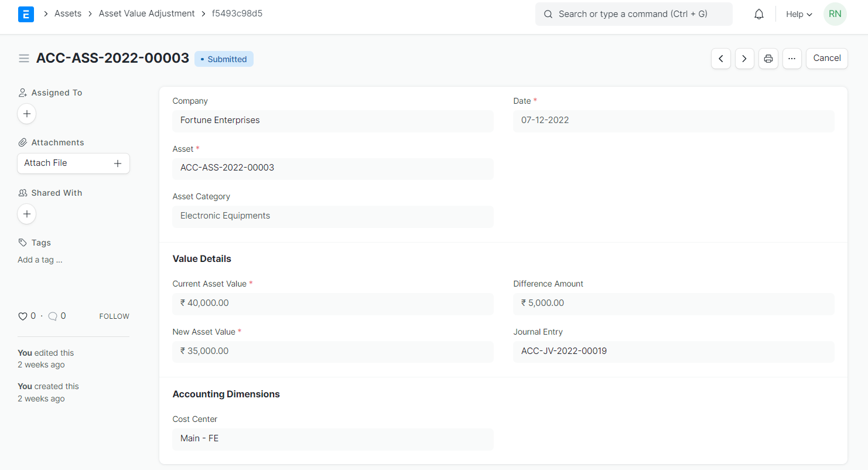Screen dimensions: 868x470
Task: Go to previous document arrow
Action: coord(720,59)
